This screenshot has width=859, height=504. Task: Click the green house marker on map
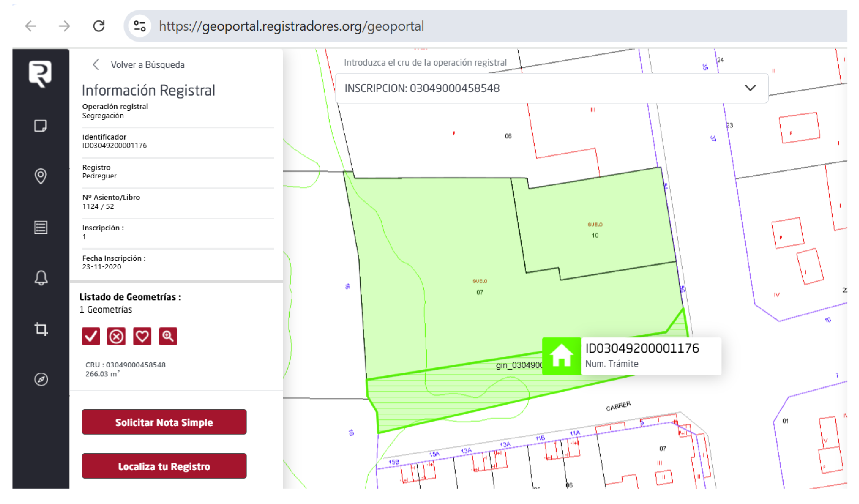561,356
